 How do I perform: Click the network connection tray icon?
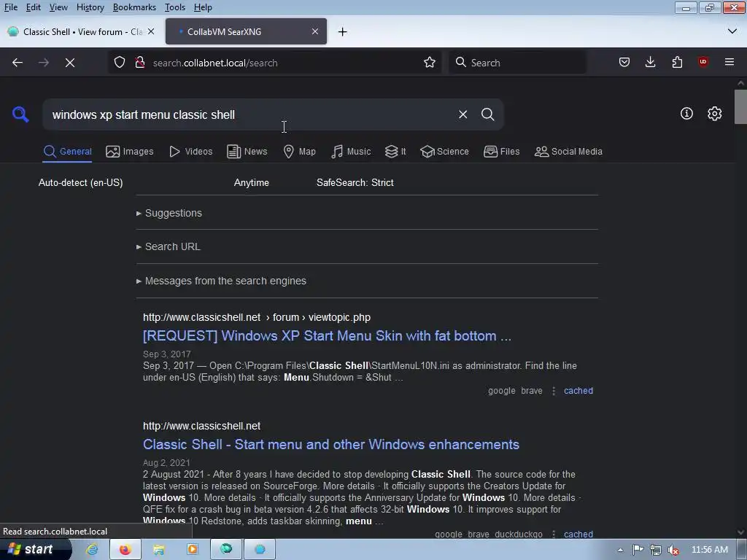656,550
